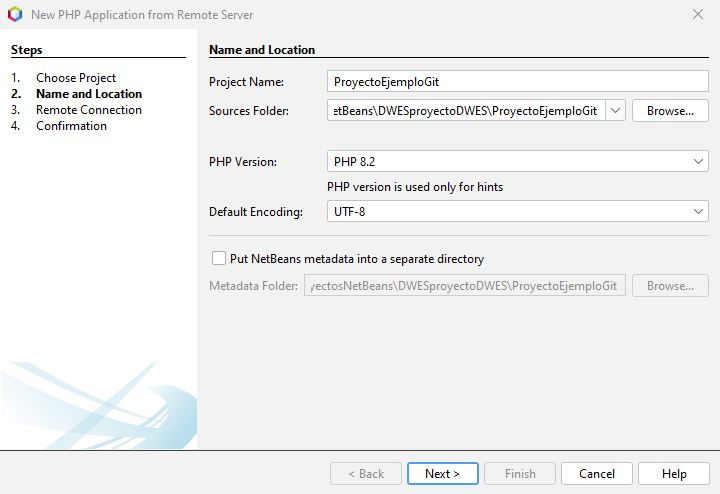Open the Default Encoding dropdown
The width and height of the screenshot is (720, 494).
click(x=698, y=211)
